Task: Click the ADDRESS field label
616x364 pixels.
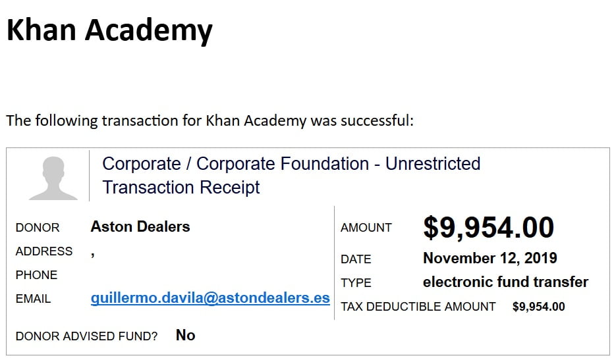Action: click(44, 251)
